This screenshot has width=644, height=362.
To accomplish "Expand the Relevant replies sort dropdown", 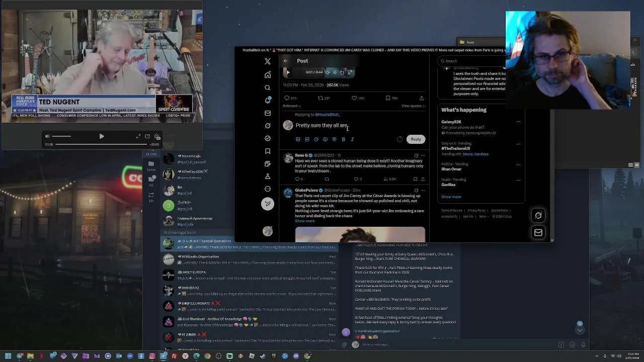I will pyautogui.click(x=292, y=106).
